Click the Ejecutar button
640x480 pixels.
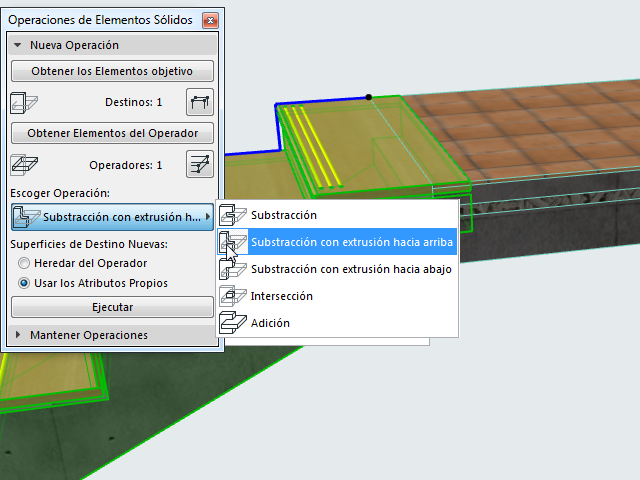pos(112,307)
